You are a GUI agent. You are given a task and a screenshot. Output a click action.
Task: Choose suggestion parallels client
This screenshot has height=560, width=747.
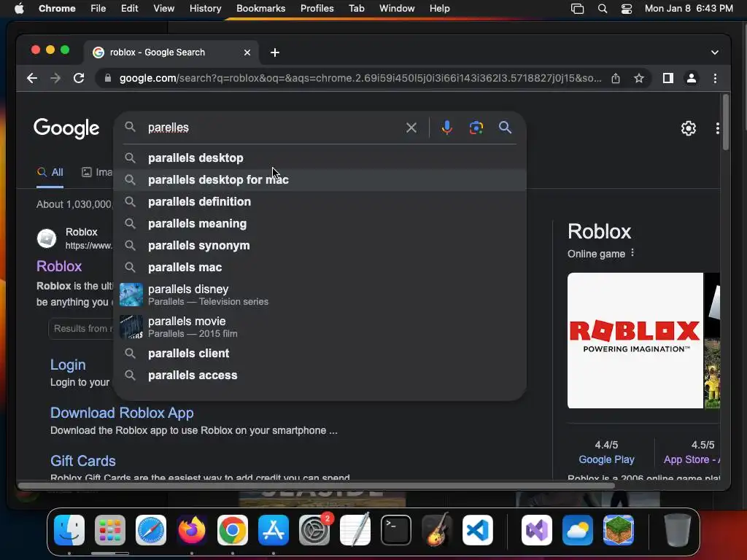(x=320, y=354)
